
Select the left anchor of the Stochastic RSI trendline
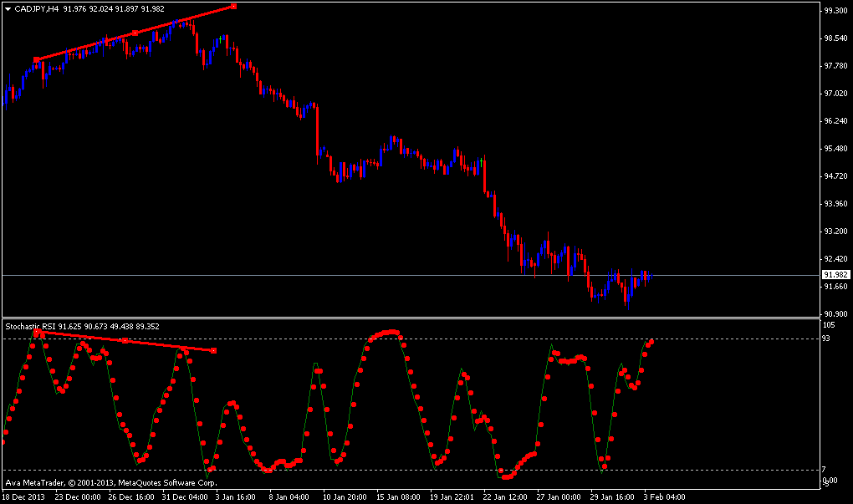pyautogui.click(x=37, y=332)
